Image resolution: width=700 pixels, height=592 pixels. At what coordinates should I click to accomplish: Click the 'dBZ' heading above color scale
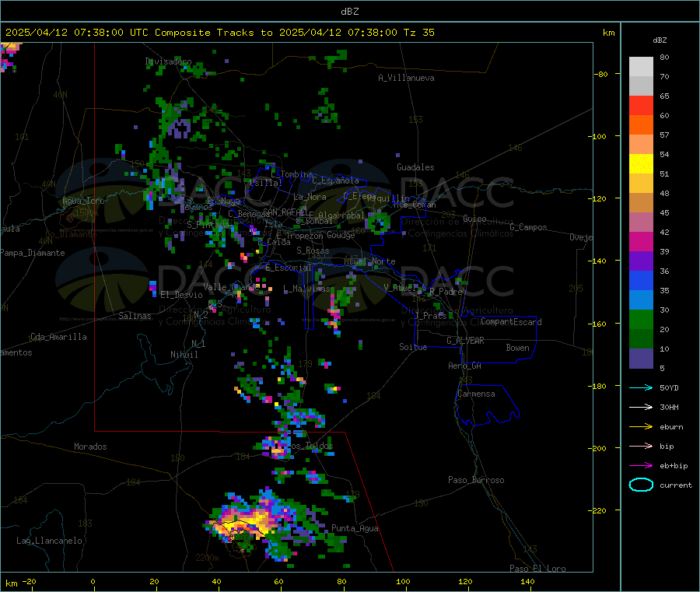pos(660,40)
